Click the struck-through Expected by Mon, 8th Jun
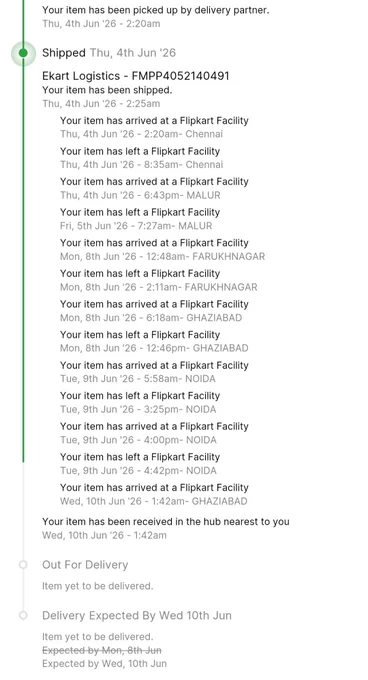 pos(102,650)
